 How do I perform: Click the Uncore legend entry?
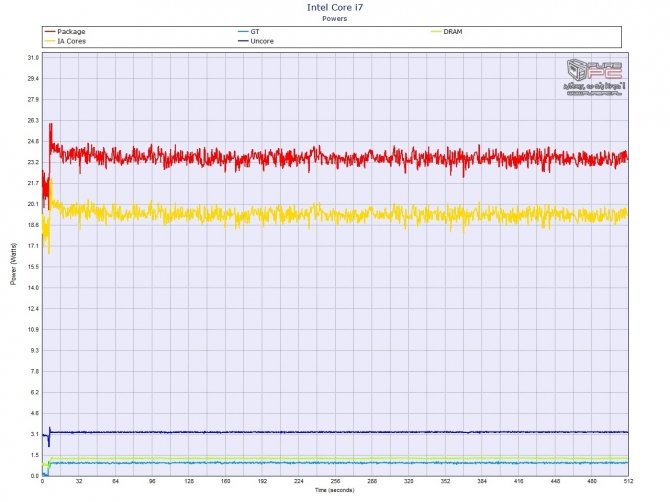(x=256, y=41)
